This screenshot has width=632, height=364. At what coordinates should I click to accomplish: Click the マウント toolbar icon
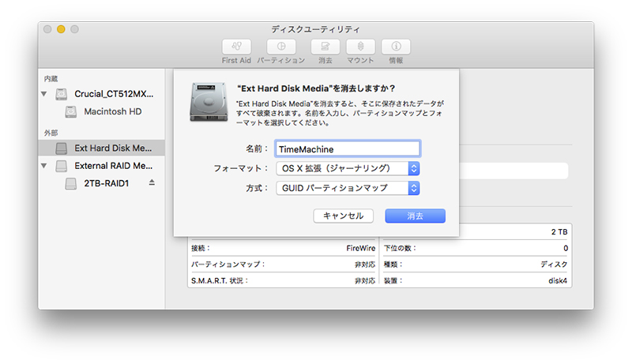click(x=361, y=47)
